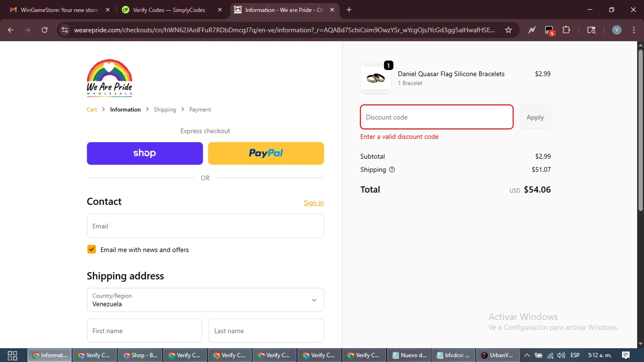
Task: Click the Daniel Quasar Flag Silicone Bracelets title
Action: coord(451,74)
